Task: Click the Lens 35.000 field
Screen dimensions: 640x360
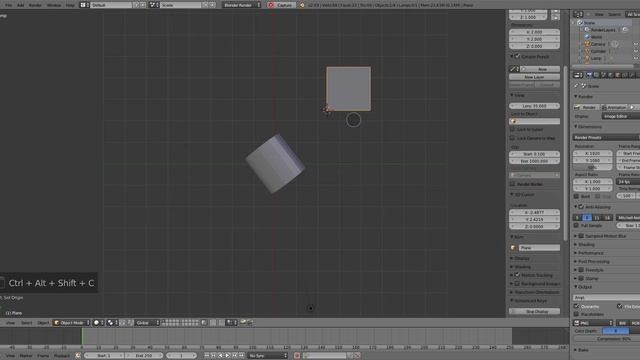Action: tap(534, 106)
